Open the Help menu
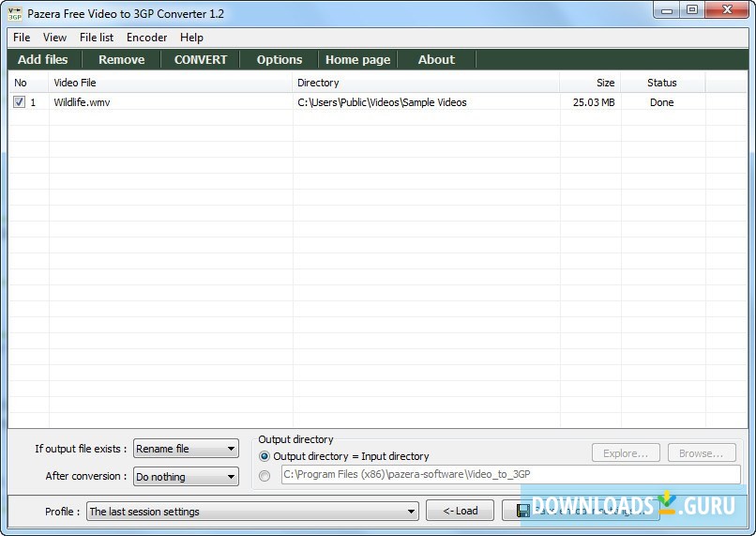The image size is (756, 536). (x=191, y=38)
